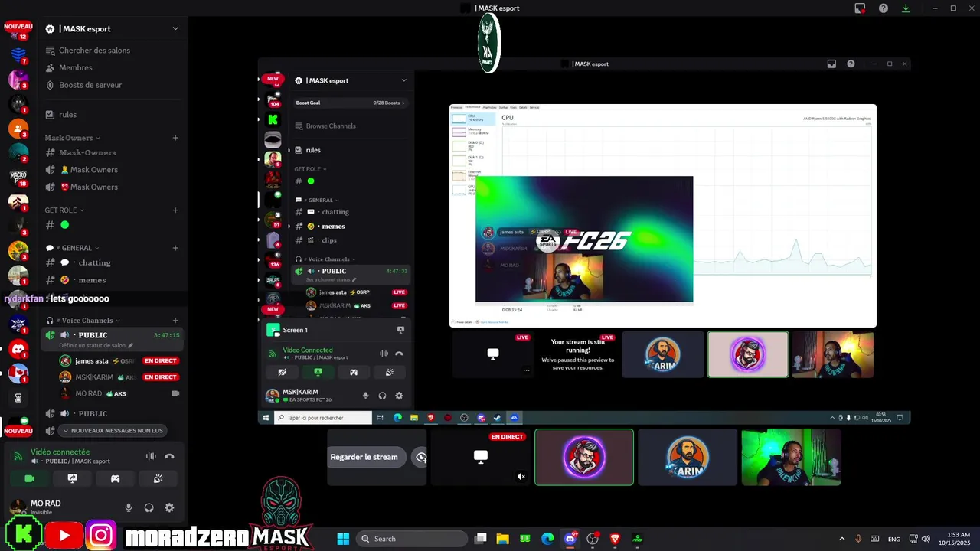Image resolution: width=980 pixels, height=551 pixels.
Task: Add channel to Mask Owners category
Action: (x=175, y=138)
